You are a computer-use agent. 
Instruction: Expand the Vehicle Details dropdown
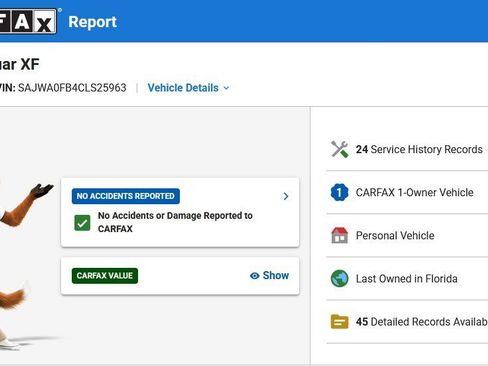[188, 88]
